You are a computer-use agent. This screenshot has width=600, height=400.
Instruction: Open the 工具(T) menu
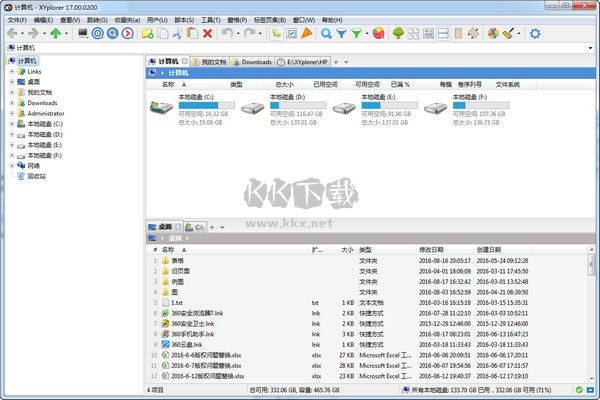pyautogui.click(x=210, y=20)
